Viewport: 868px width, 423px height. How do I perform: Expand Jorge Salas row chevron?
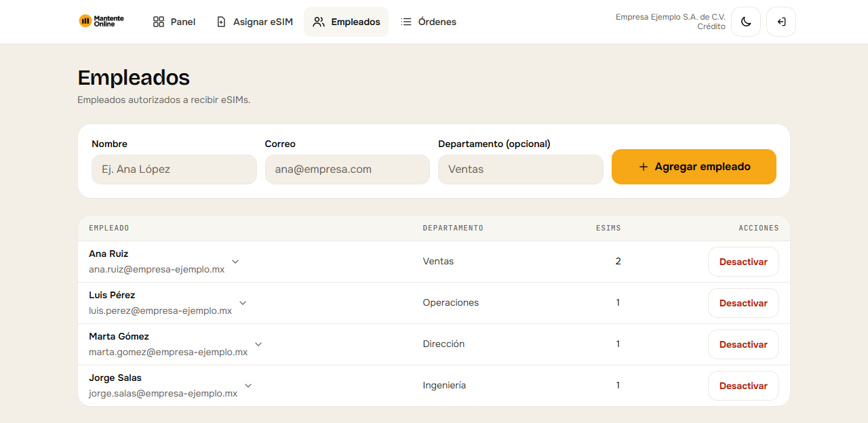point(248,386)
